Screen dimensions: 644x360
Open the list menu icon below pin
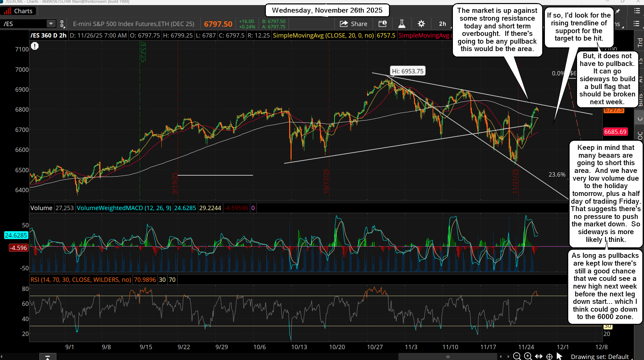pyautogui.click(x=636, y=24)
